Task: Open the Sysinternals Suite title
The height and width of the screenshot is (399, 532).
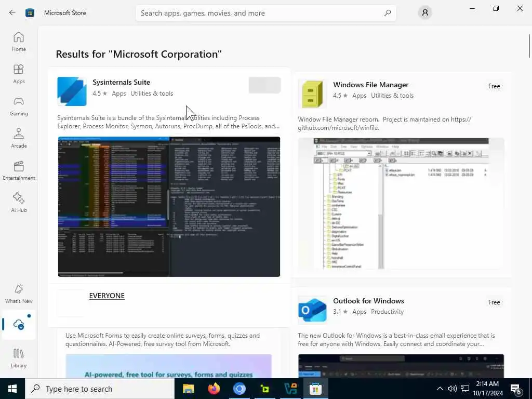Action: tap(121, 82)
